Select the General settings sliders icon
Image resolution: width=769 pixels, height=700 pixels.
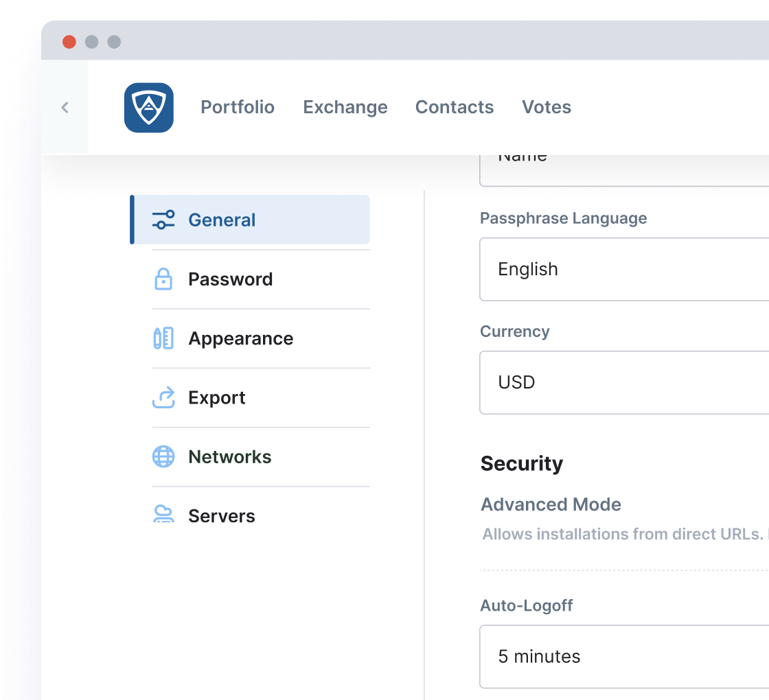163,220
